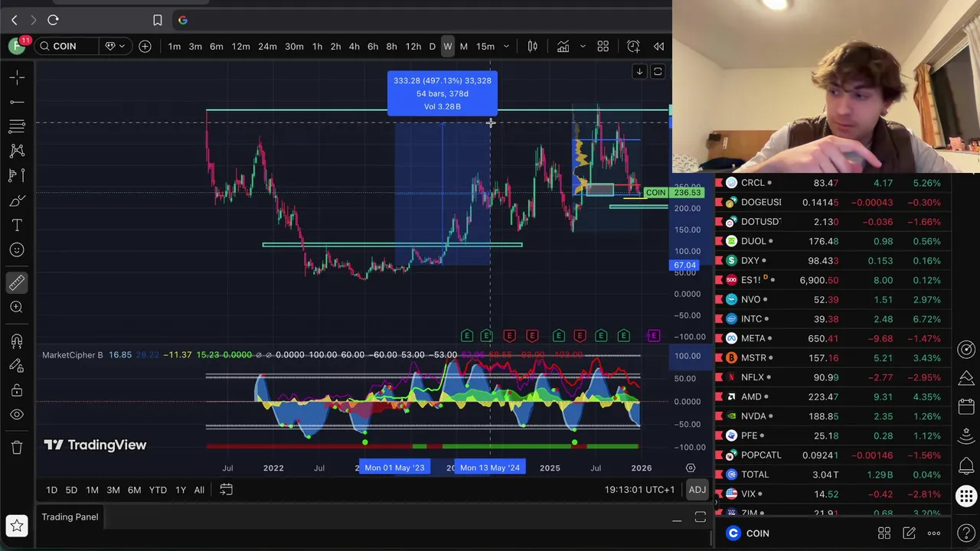980x551 pixels.
Task: Open user profile menu avatar
Action: pos(17,46)
